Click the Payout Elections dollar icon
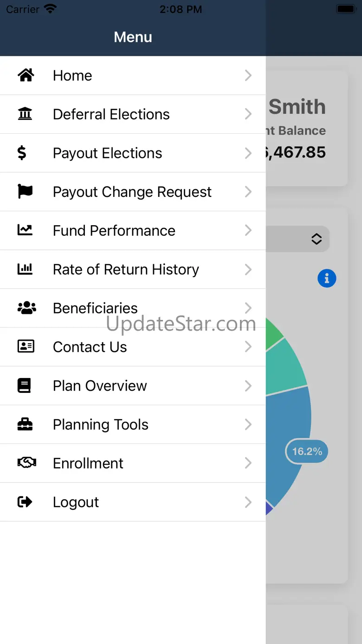 (22, 153)
